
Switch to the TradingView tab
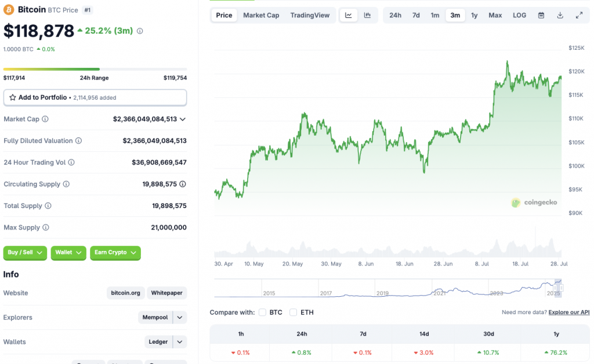pos(310,15)
